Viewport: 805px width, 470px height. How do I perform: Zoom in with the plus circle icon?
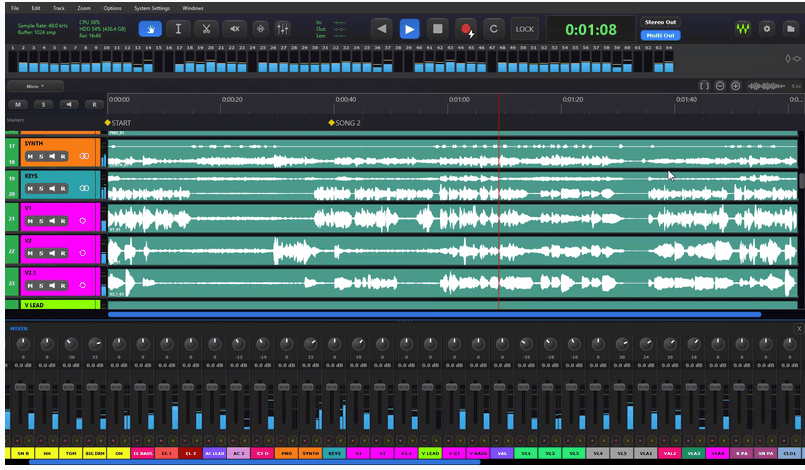point(735,86)
